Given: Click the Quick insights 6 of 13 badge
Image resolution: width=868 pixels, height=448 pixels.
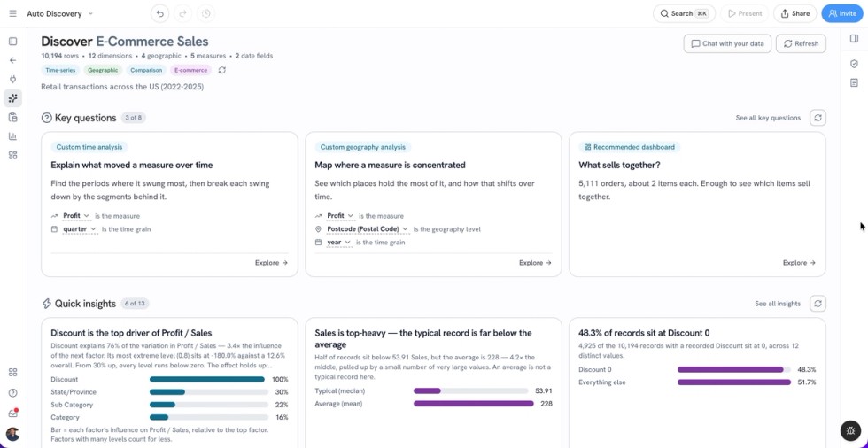Looking at the screenshot, I should coord(135,304).
